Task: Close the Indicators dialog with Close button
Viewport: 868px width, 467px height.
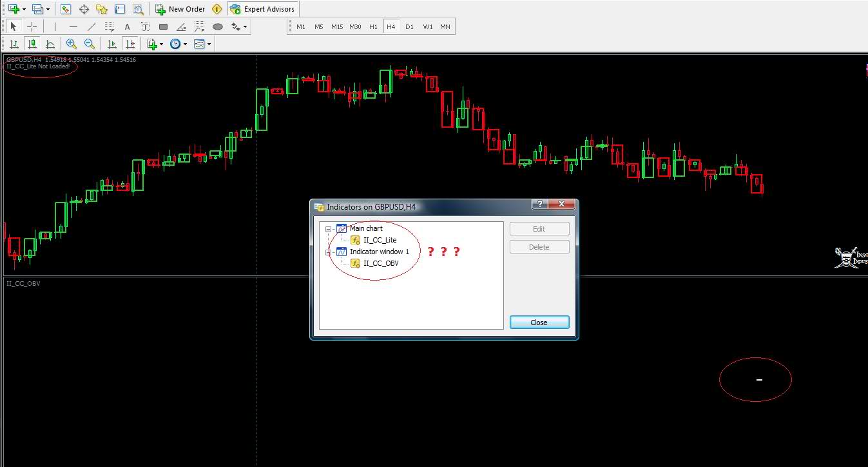Action: coord(539,323)
